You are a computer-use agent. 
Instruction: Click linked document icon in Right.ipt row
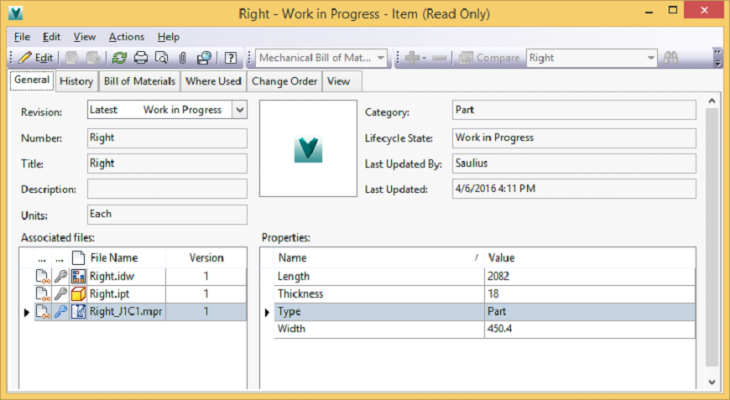pos(42,294)
